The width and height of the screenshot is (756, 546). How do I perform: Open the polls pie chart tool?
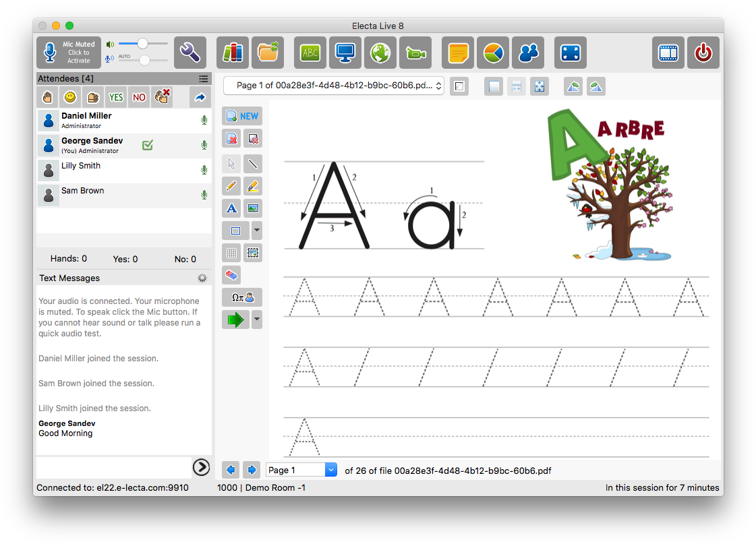pos(493,53)
